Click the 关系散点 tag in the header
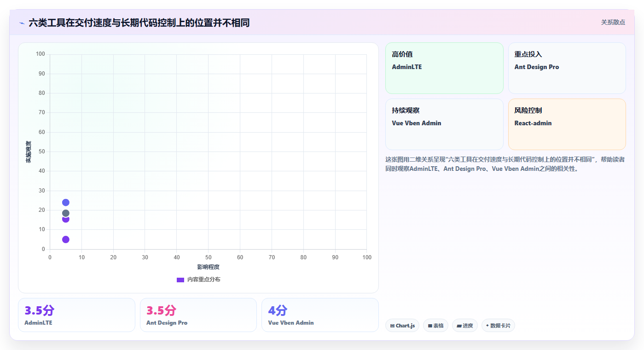The height and width of the screenshot is (350, 644). coord(613,22)
